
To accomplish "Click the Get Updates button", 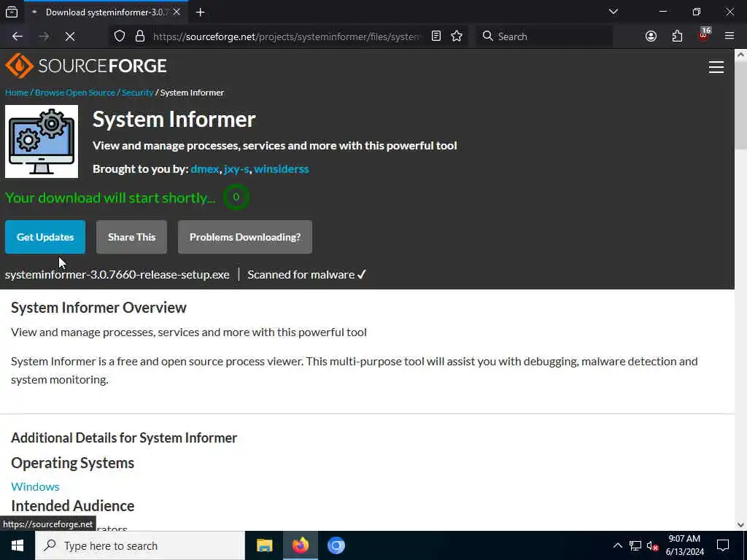I will click(x=45, y=237).
